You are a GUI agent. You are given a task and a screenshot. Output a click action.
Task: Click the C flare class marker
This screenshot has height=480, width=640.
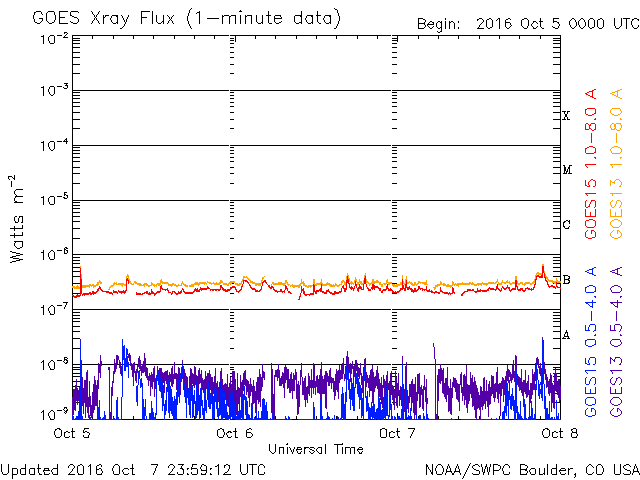[x=566, y=225]
